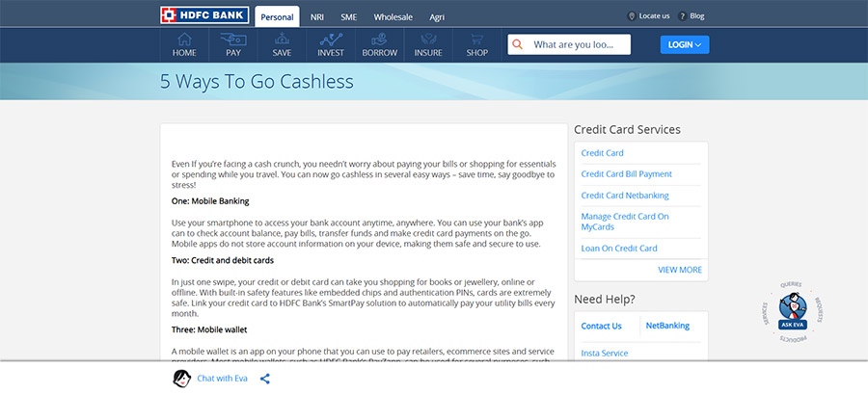Image resolution: width=868 pixels, height=394 pixels.
Task: Open the Shop cart icon
Action: [x=476, y=39]
